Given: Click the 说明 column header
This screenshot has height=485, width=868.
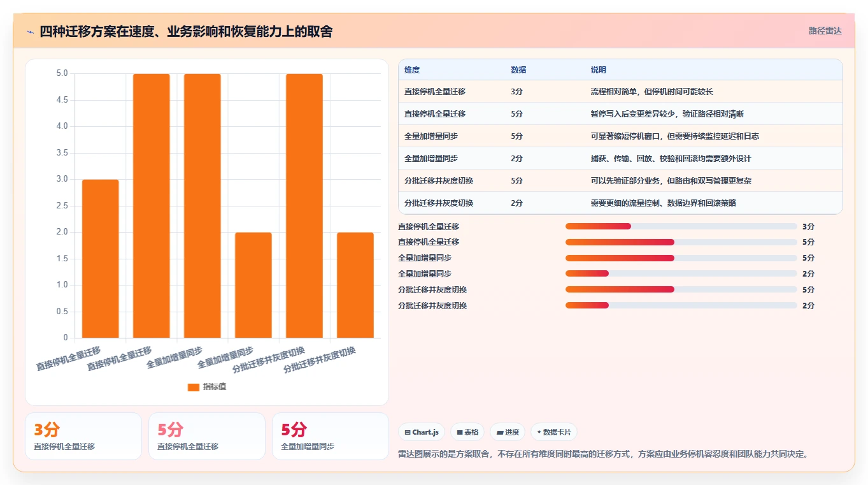Looking at the screenshot, I should (x=599, y=70).
